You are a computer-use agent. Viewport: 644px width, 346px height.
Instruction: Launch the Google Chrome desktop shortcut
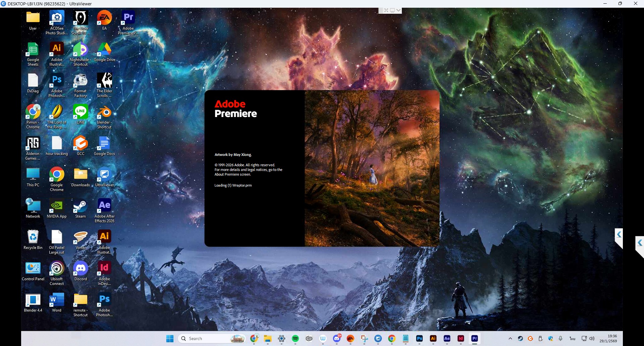(57, 179)
